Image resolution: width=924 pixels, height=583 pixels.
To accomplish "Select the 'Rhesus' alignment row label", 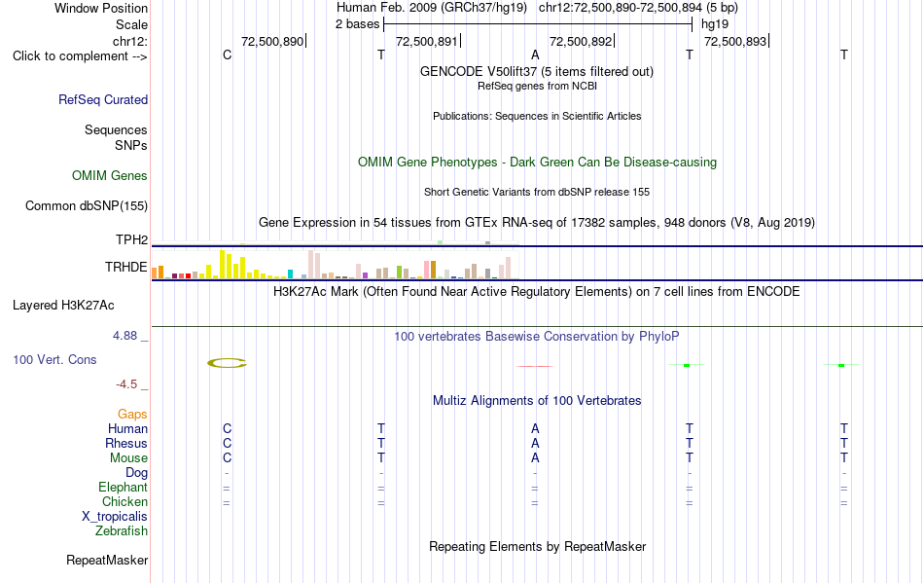I will (126, 443).
